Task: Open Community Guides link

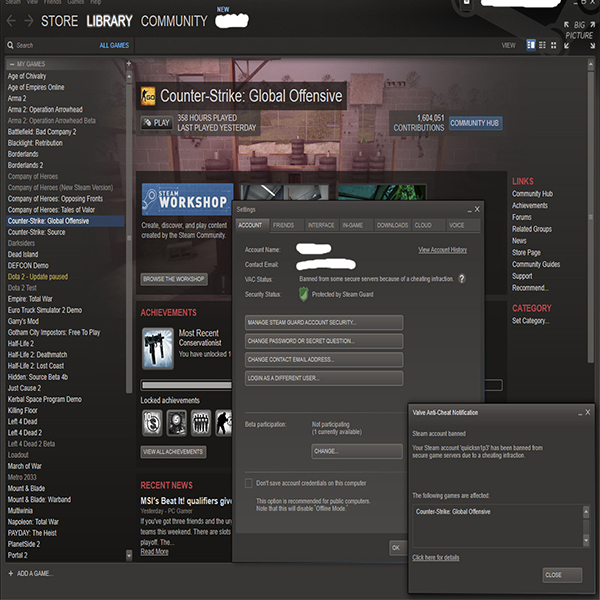Action: tap(536, 264)
